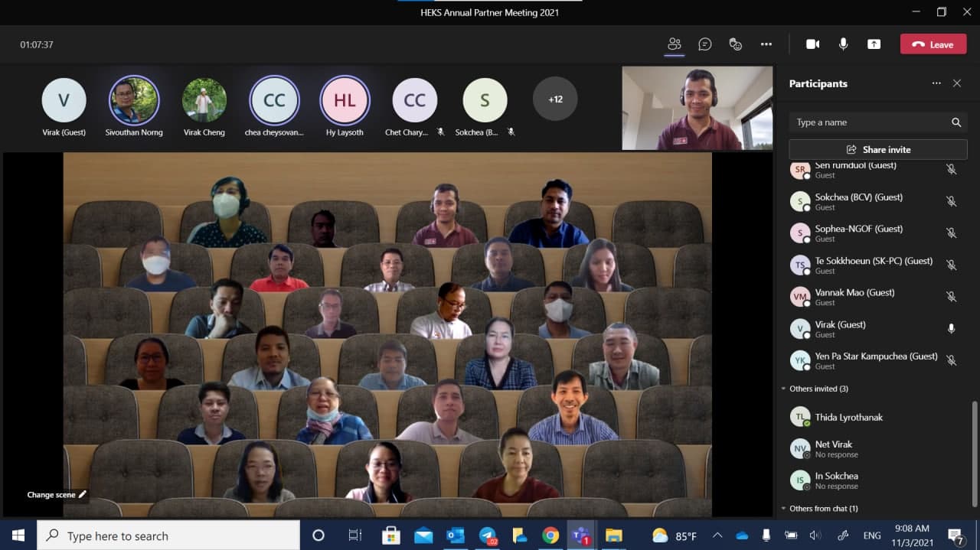This screenshot has width=980, height=550.
Task: Select Vannak Mao (Guest) in participant list
Action: coord(854,297)
